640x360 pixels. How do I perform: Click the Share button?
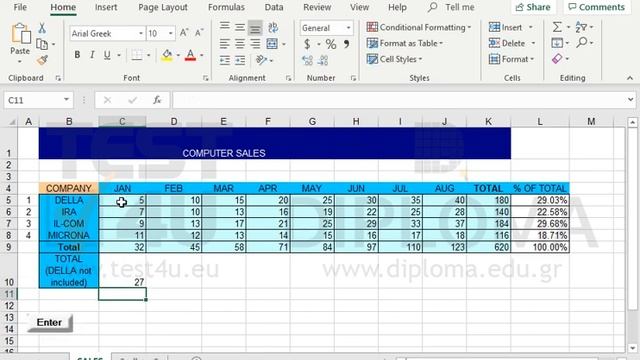click(x=533, y=7)
